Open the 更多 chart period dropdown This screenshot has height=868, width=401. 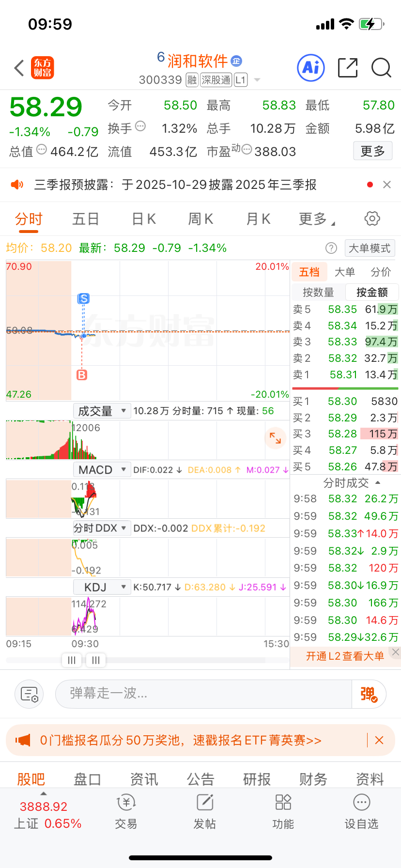pyautogui.click(x=317, y=219)
